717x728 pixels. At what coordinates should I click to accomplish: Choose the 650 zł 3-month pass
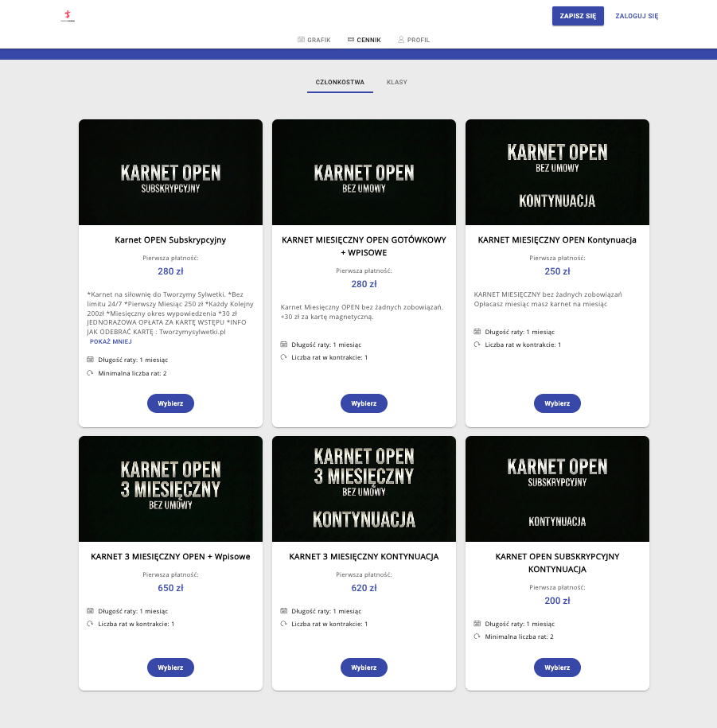(x=170, y=668)
